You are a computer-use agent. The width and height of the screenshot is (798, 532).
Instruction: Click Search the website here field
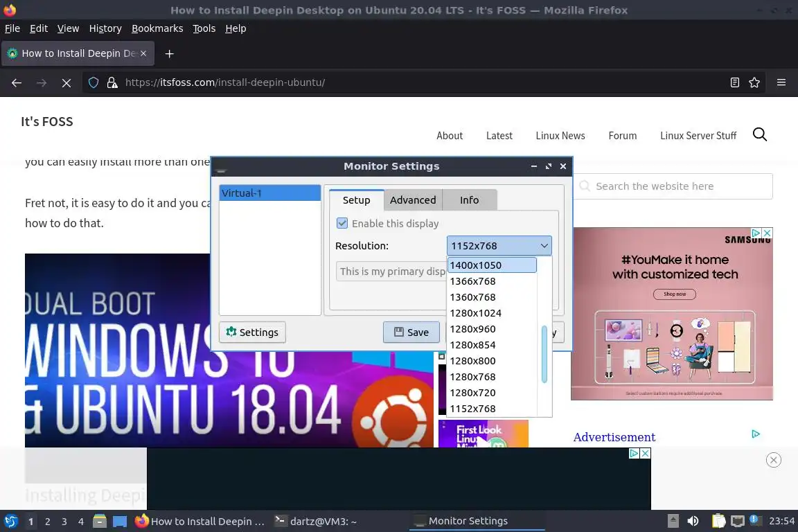coord(673,186)
